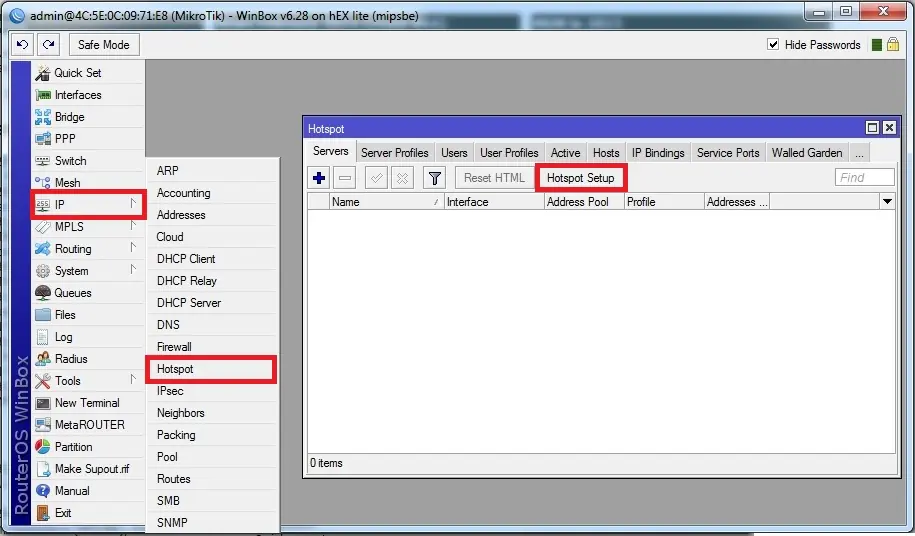Open the column selector dropdown arrow in Hotspot
Screen dimensions: 915x536
[x=887, y=202]
